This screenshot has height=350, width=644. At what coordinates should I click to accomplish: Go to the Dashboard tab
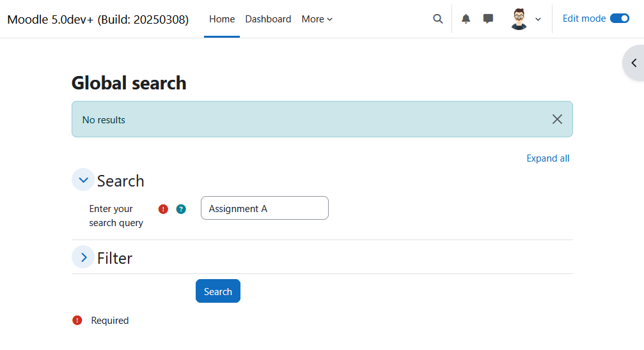[268, 19]
